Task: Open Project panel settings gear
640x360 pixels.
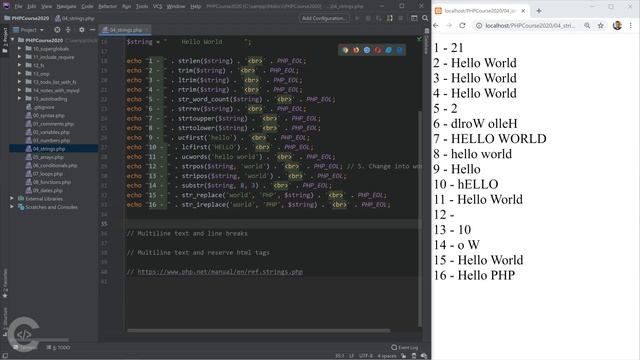Action: click(82, 30)
